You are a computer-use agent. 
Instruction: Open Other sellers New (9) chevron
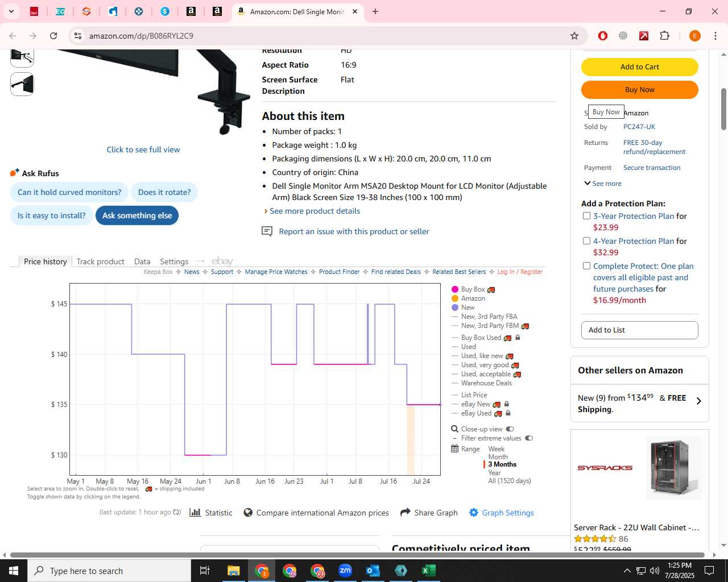point(698,401)
